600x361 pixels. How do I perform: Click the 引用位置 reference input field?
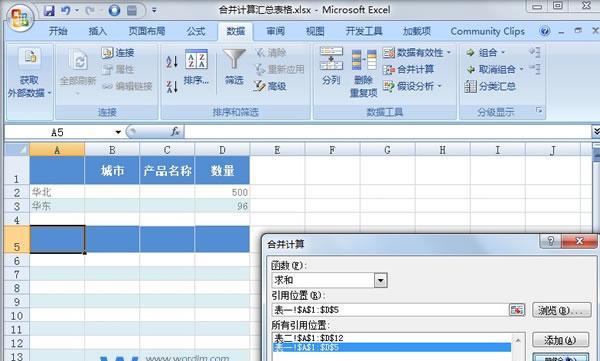390,310
